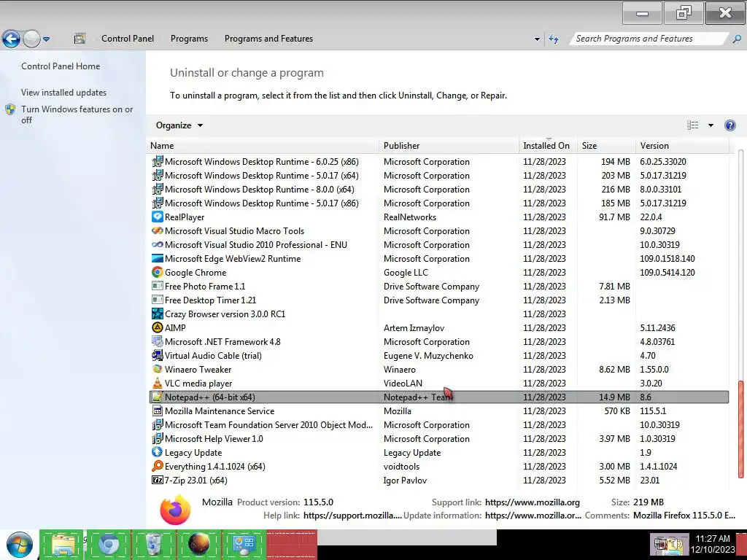Select the Microsoft Help Viewer 1.0 row
Screen dimensions: 747x560
click(x=438, y=438)
